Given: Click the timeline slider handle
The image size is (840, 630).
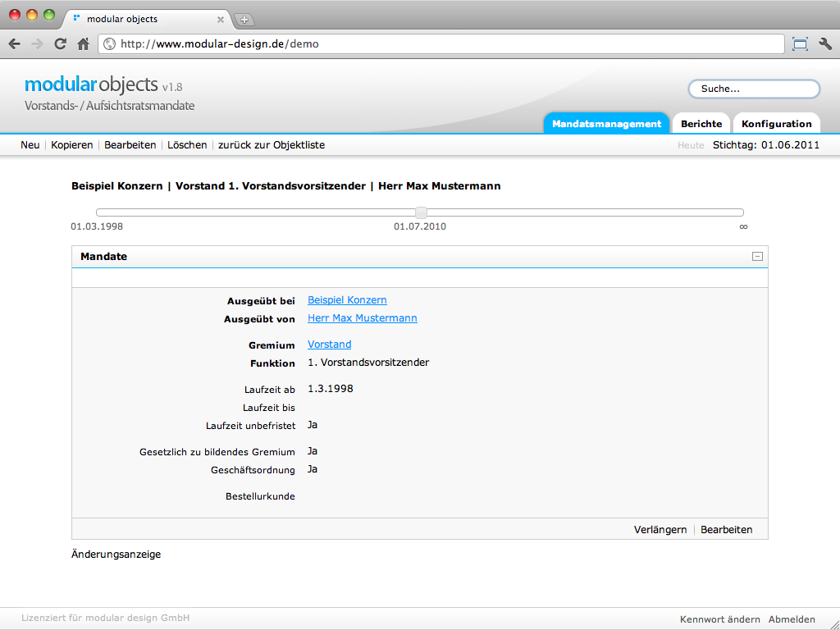Looking at the screenshot, I should [x=421, y=213].
